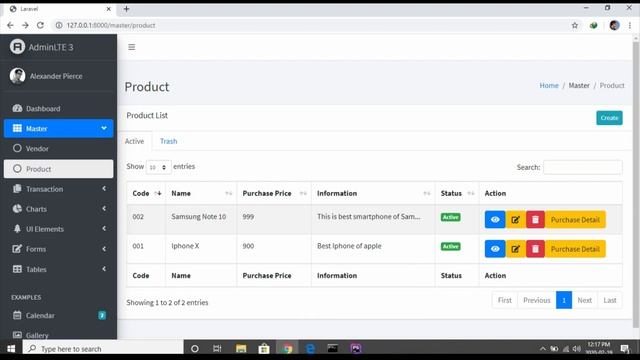Click the Calendar badge count

[x=102, y=315]
